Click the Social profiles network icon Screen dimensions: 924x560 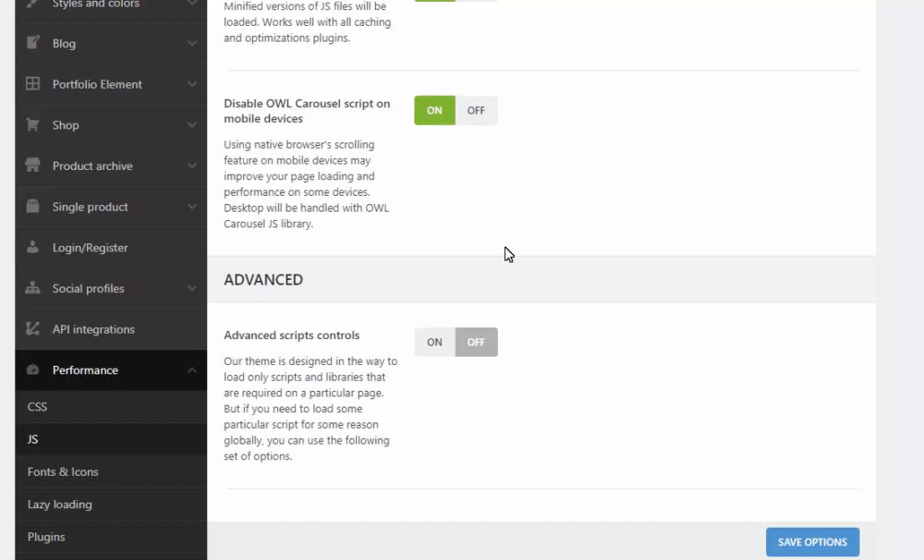(x=33, y=288)
